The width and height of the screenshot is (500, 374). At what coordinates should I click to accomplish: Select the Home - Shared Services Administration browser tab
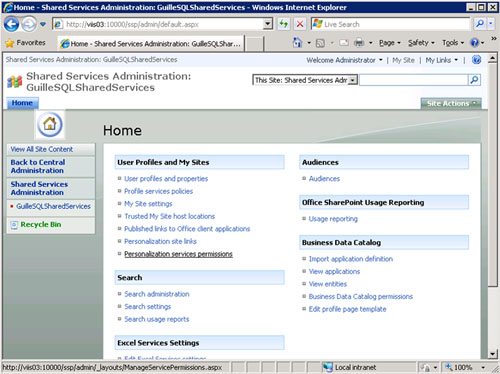151,44
